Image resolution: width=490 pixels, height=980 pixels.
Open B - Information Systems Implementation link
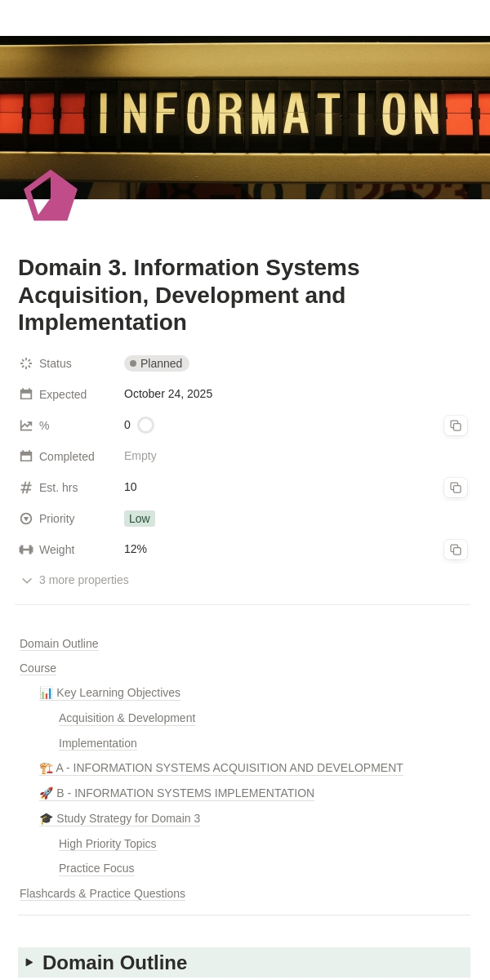(176, 793)
